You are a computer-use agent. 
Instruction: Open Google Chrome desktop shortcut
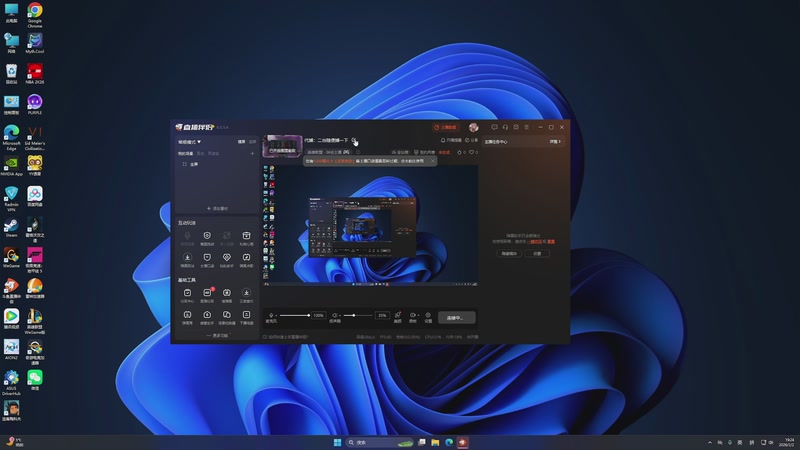[x=35, y=14]
